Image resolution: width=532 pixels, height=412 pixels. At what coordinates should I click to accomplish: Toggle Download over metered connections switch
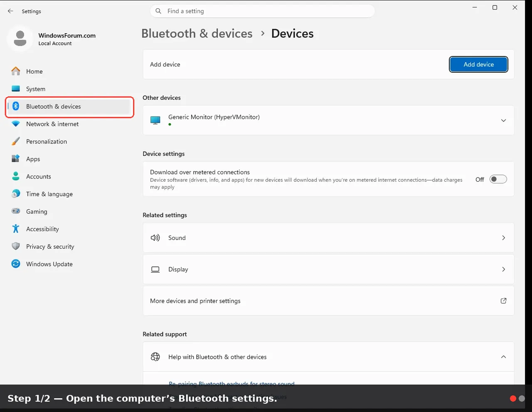tap(498, 179)
